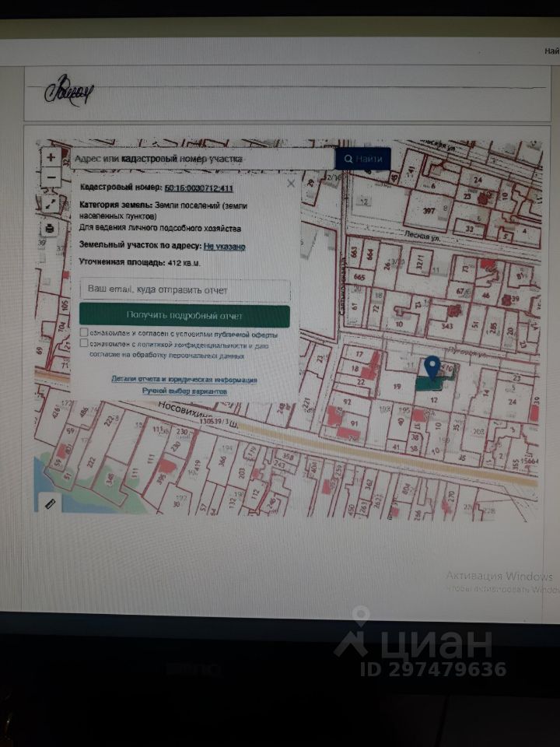Viewport: 560px width, 747px height.
Task: Click the Уточненная площадь 412 кв.м. text
Action: pyautogui.click(x=139, y=262)
